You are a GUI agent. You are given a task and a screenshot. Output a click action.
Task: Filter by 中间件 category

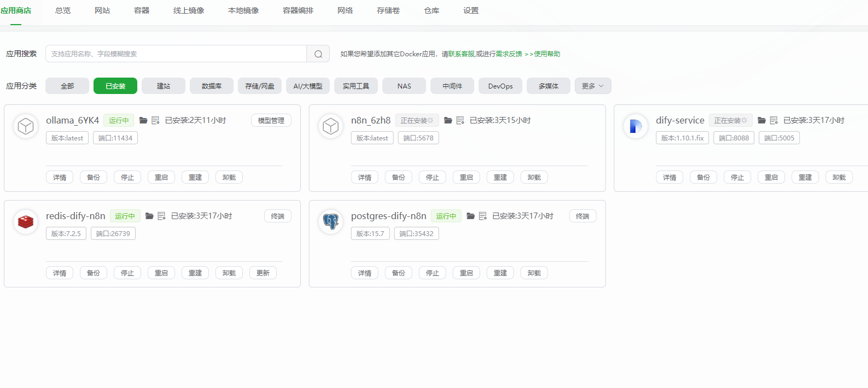pyautogui.click(x=452, y=86)
